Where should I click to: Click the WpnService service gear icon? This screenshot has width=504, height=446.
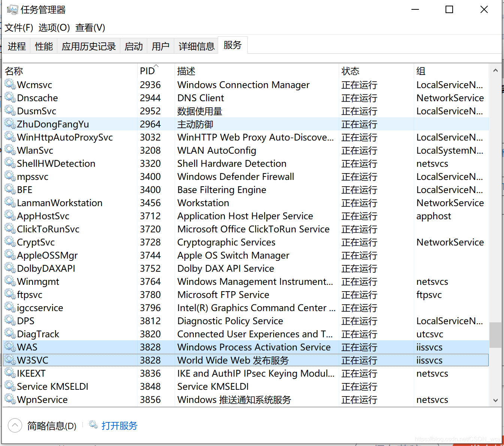tap(10, 399)
